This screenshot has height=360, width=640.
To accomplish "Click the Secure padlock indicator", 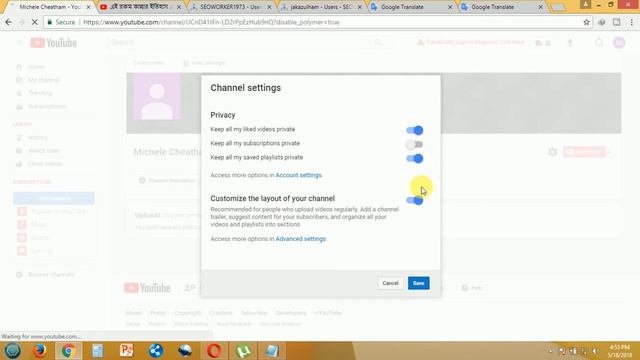I will coord(61,22).
